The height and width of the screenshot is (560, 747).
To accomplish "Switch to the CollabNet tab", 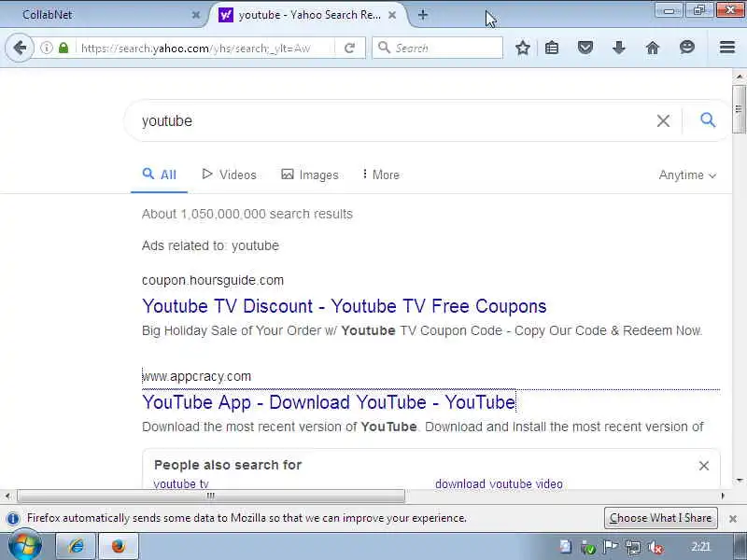I will point(104,15).
